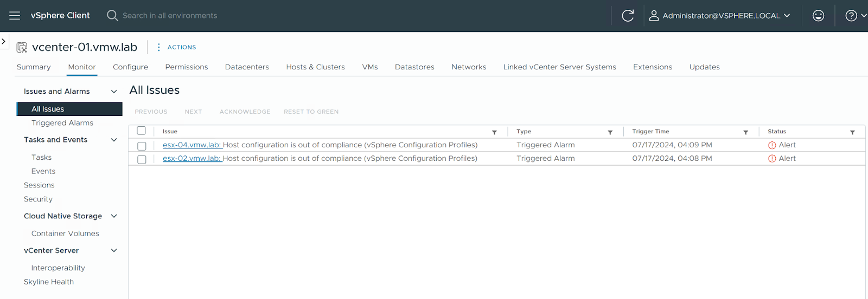
Task: Collapse the Tasks and Events section
Action: pos(114,140)
